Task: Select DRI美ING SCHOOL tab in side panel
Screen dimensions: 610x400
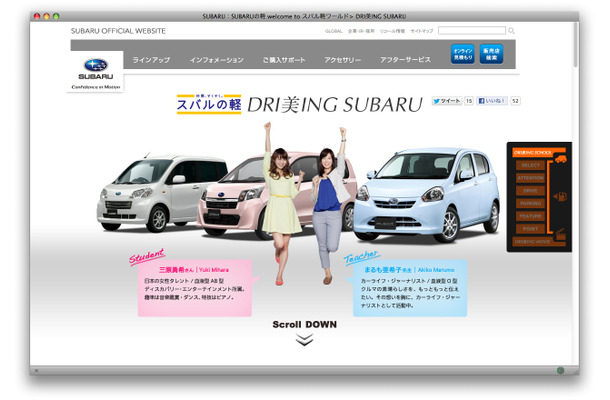Action: (x=533, y=153)
